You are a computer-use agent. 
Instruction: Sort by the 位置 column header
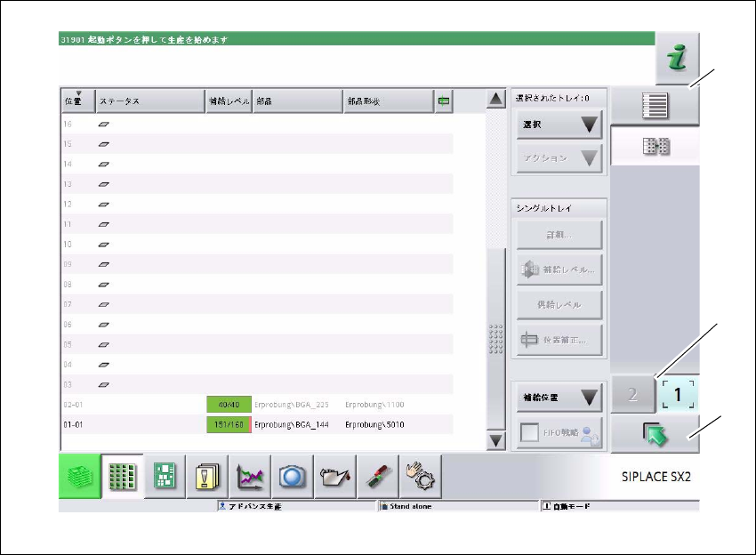click(77, 101)
